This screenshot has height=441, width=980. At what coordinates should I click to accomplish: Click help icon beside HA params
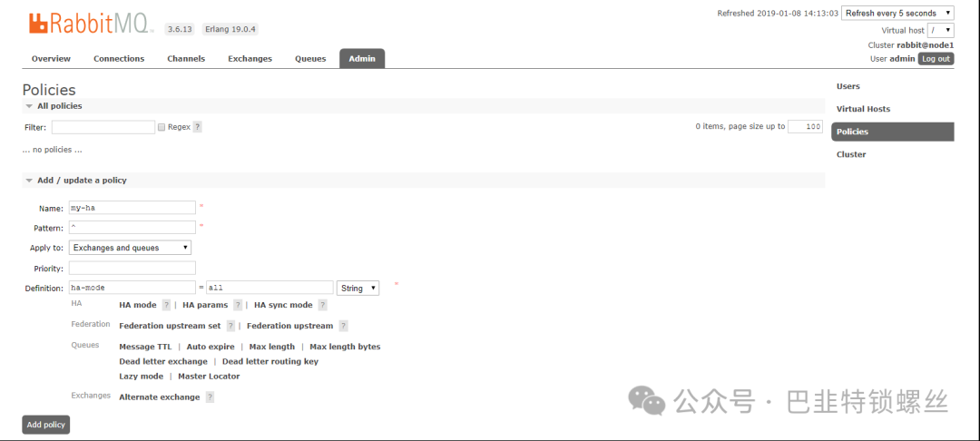238,305
